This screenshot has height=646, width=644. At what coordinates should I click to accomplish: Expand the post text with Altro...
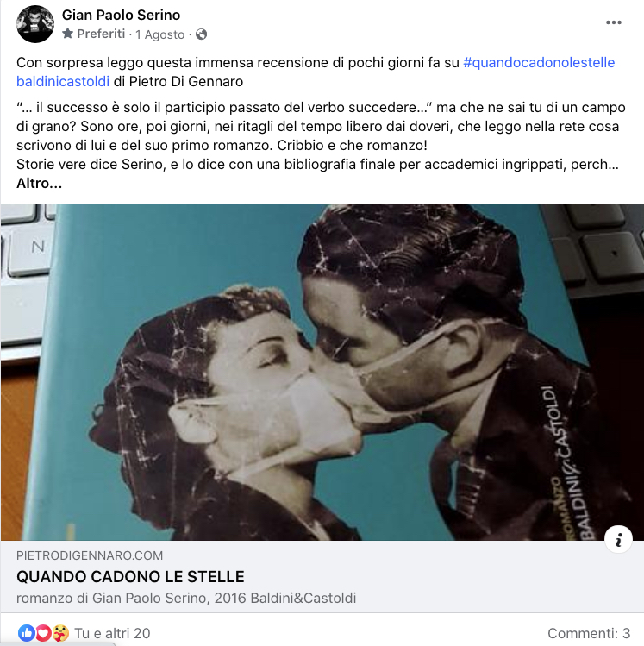[39, 184]
